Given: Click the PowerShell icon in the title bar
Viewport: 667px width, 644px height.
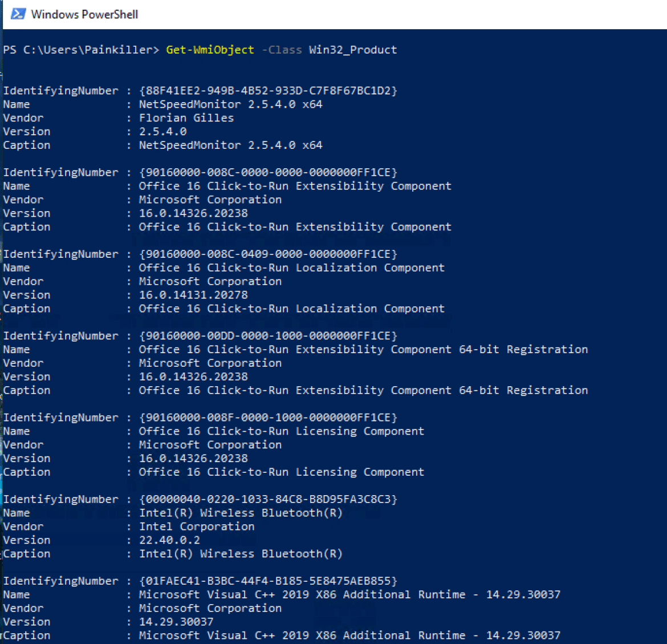Looking at the screenshot, I should tap(19, 14).
